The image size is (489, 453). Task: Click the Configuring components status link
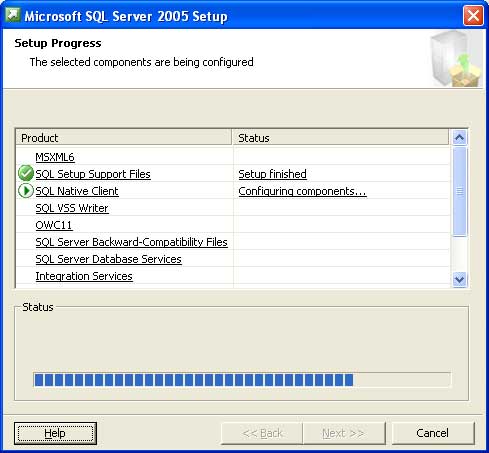coord(303,191)
